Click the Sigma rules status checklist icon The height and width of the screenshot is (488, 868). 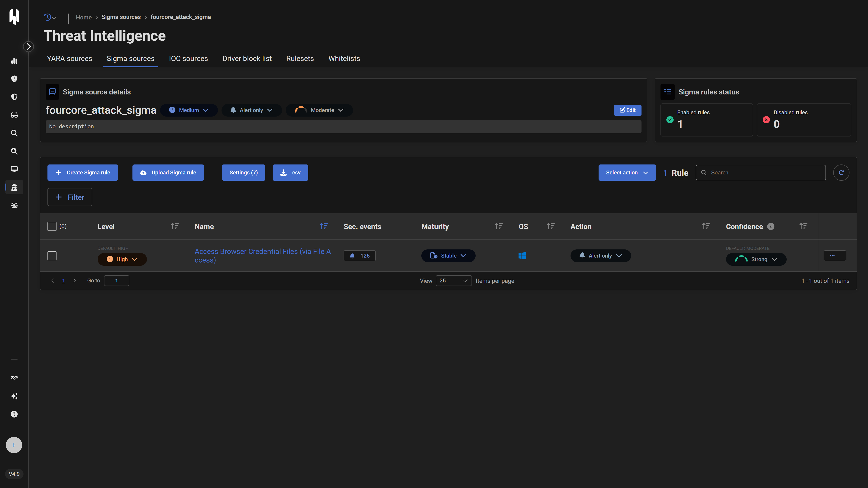pyautogui.click(x=668, y=92)
